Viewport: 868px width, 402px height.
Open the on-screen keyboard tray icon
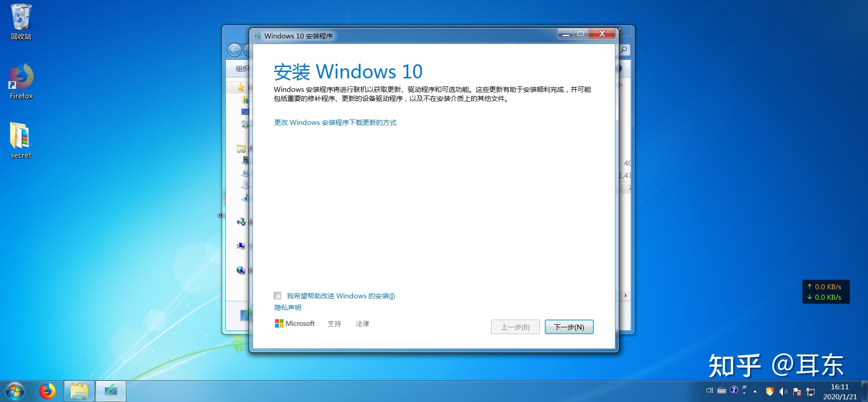coord(722,390)
